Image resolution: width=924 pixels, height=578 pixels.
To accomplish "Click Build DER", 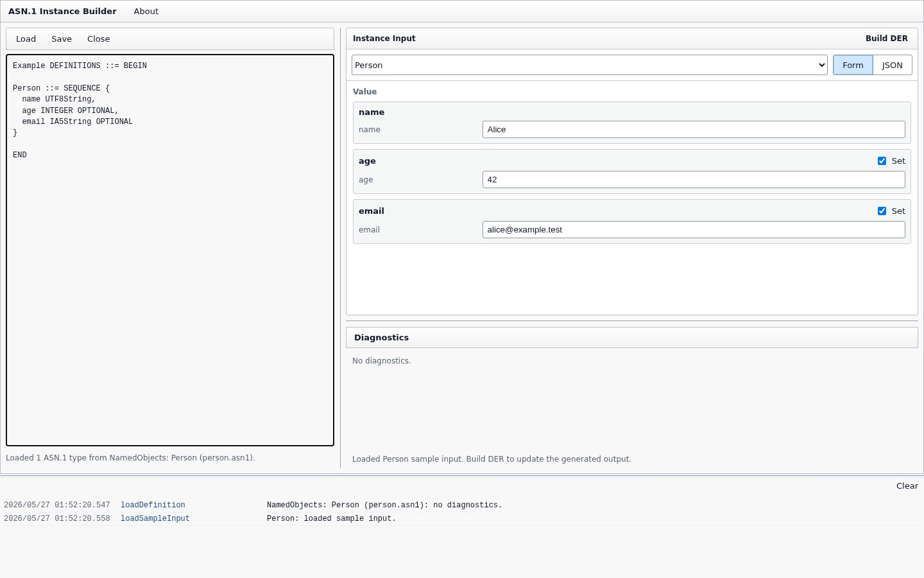I will [x=886, y=39].
